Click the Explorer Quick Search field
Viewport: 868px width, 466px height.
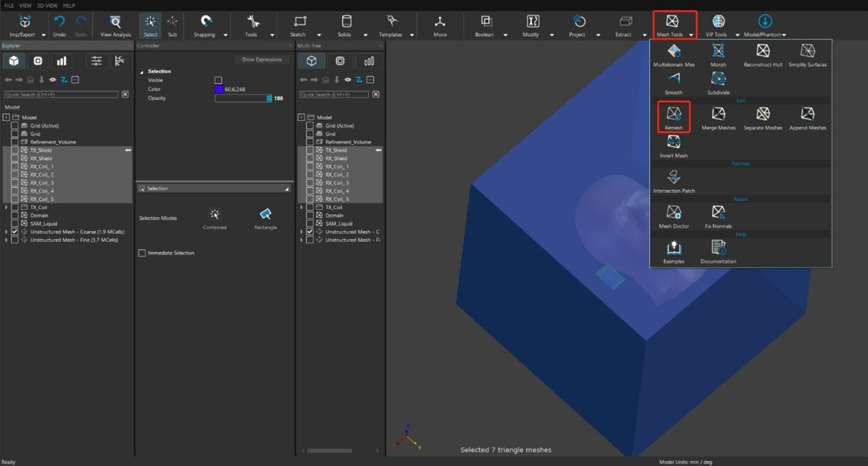click(x=62, y=94)
